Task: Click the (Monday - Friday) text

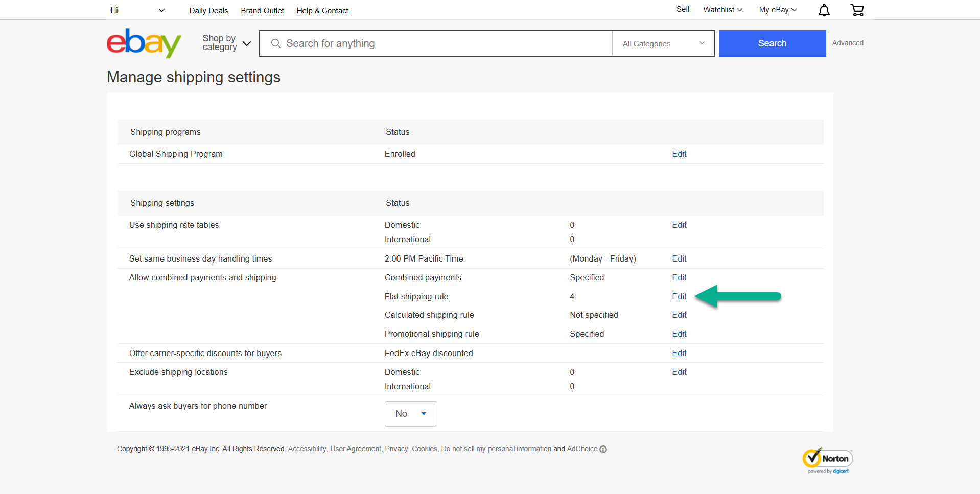Action: pyautogui.click(x=603, y=258)
